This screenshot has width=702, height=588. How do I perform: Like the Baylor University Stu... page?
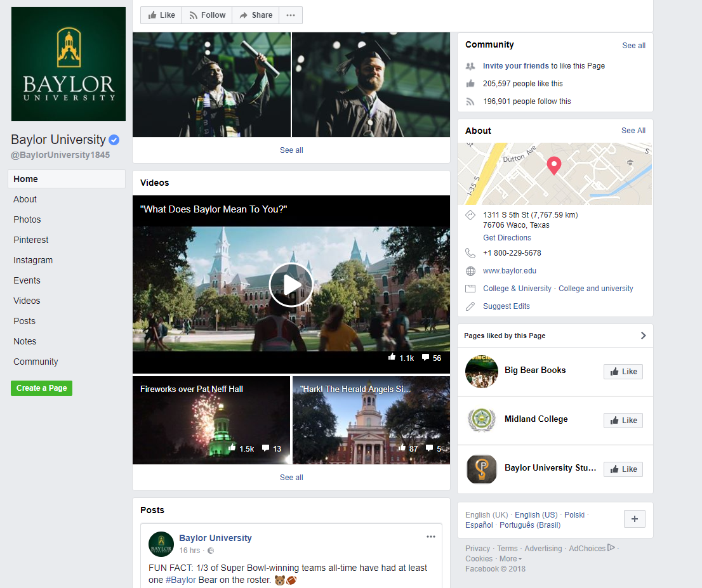click(x=623, y=469)
